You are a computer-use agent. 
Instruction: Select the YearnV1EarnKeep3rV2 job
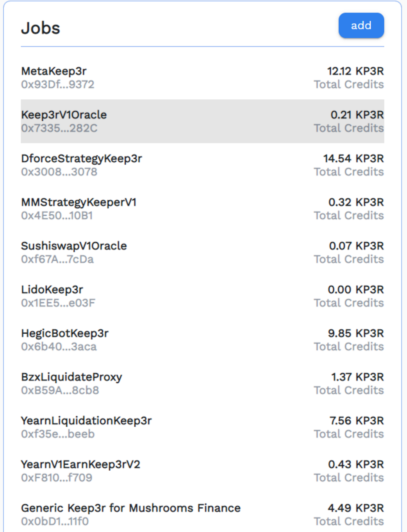pyautogui.click(x=202, y=470)
